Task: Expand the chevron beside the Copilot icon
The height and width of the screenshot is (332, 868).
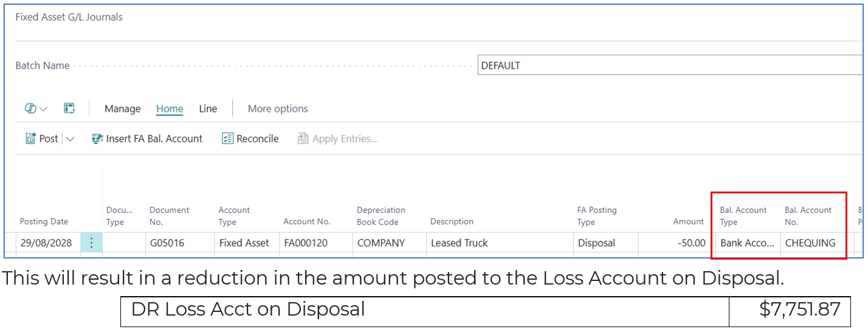Action: 43,109
